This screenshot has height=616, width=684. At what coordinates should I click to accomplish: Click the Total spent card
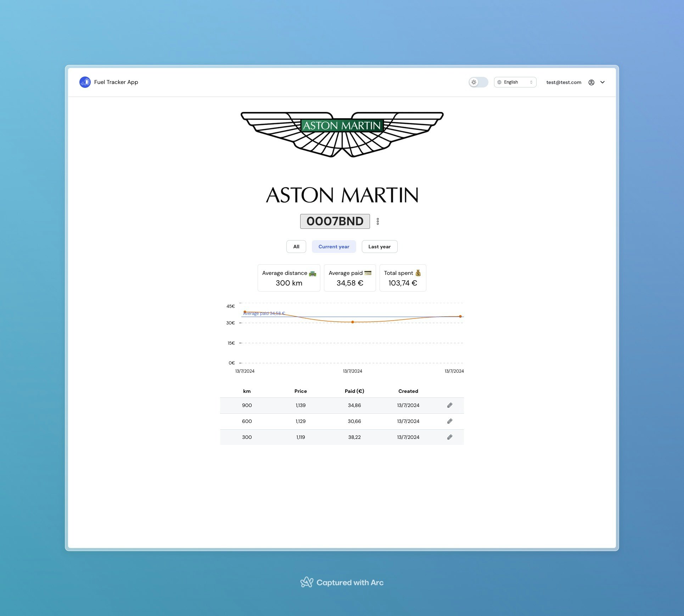[403, 278]
